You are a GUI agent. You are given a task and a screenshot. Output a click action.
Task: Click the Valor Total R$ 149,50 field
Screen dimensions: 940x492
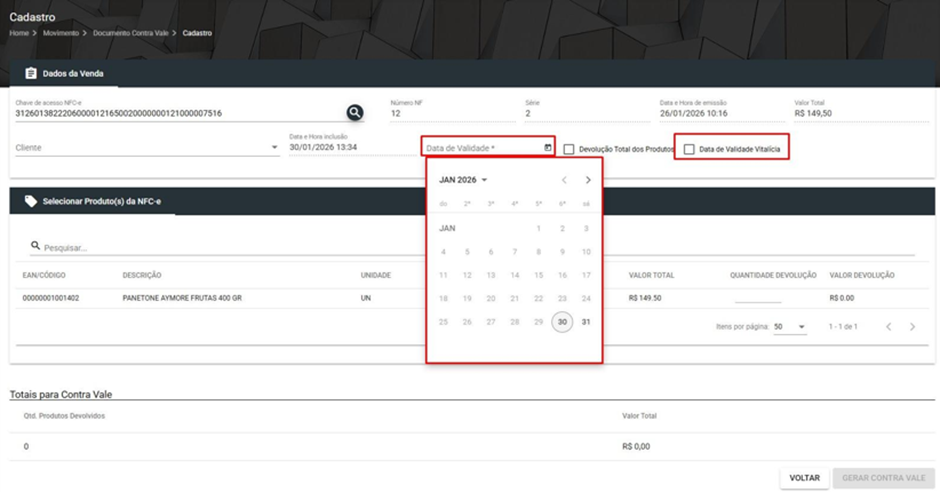click(861, 113)
